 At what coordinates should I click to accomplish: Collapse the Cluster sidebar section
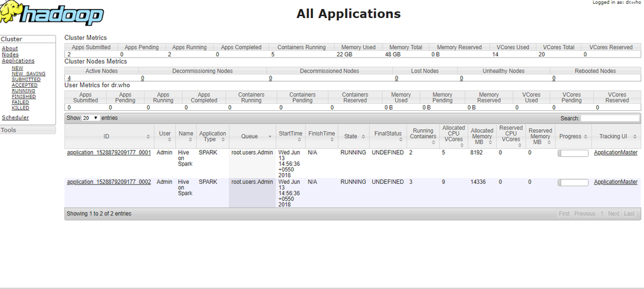28,39
